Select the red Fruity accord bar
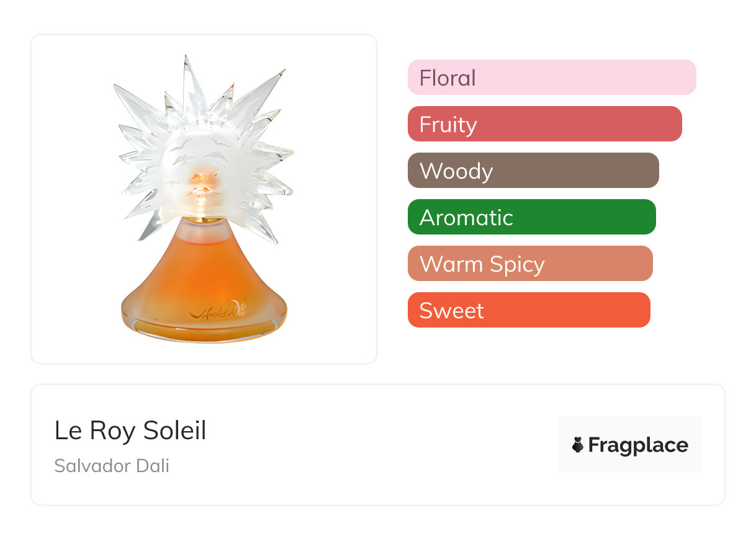 point(544,124)
